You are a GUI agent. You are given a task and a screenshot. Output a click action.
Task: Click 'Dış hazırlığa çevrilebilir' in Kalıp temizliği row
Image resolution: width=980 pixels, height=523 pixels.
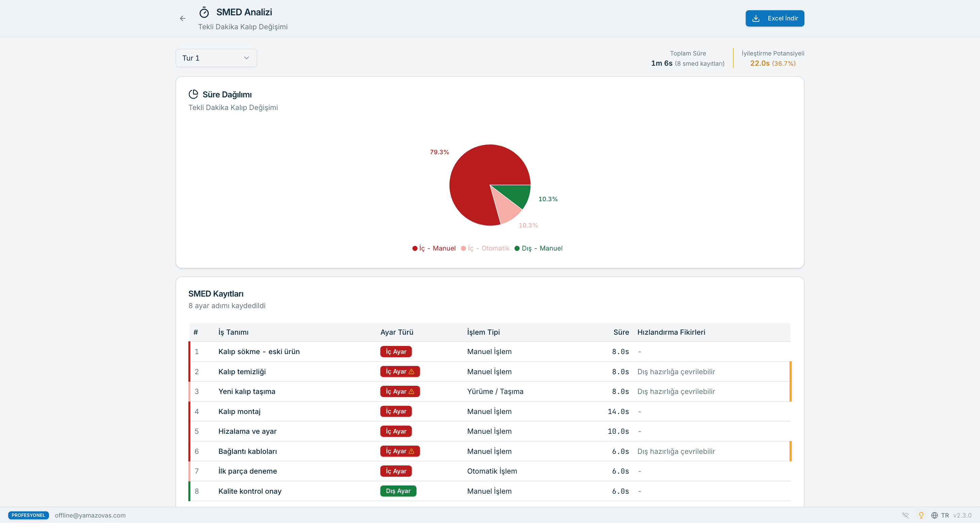point(676,371)
